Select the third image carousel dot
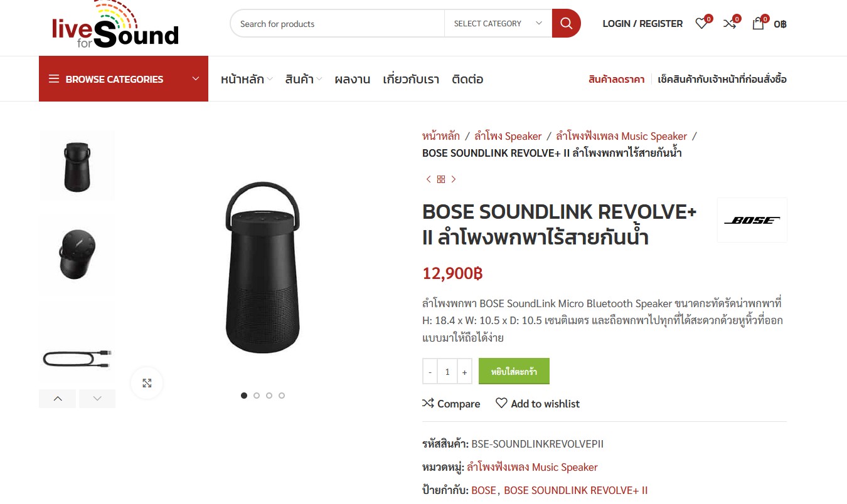This screenshot has height=504, width=847. [x=269, y=396]
